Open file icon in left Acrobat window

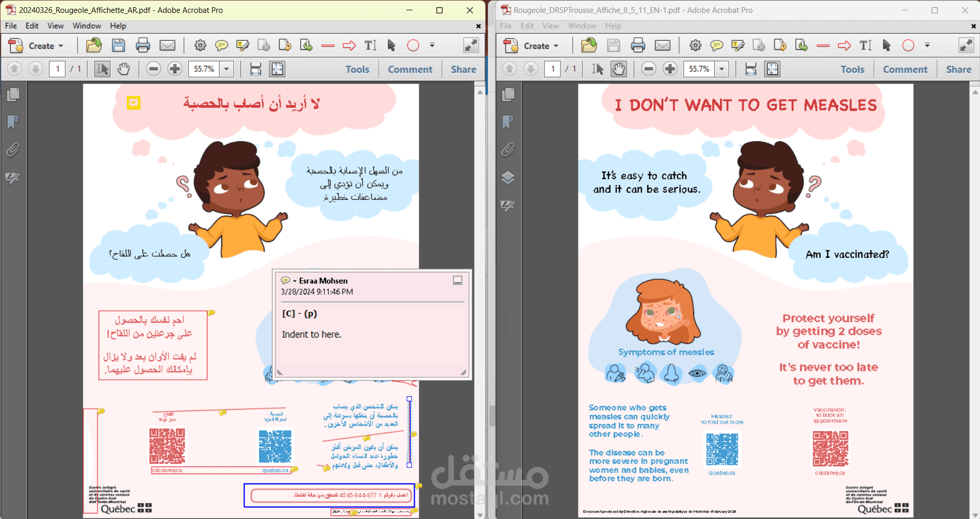(x=93, y=45)
